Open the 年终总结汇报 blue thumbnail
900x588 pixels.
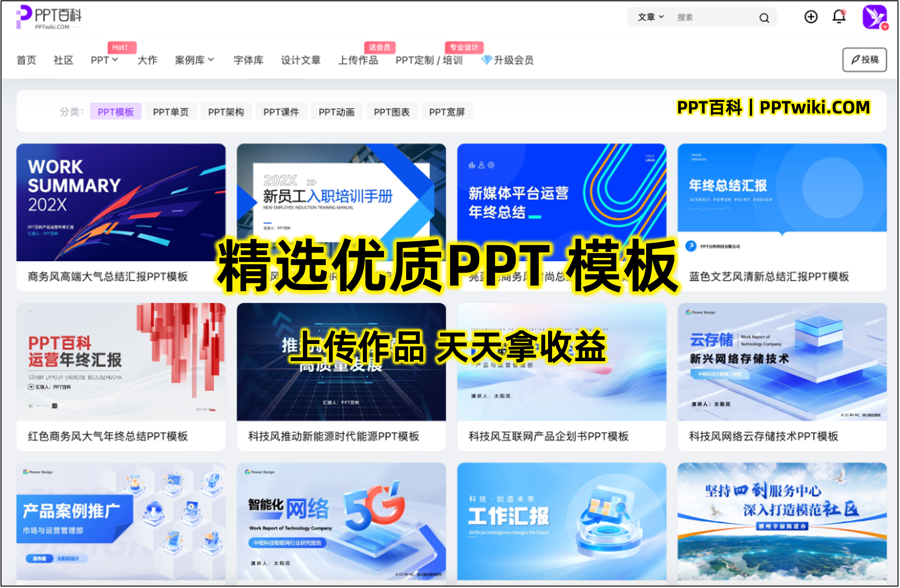782,202
